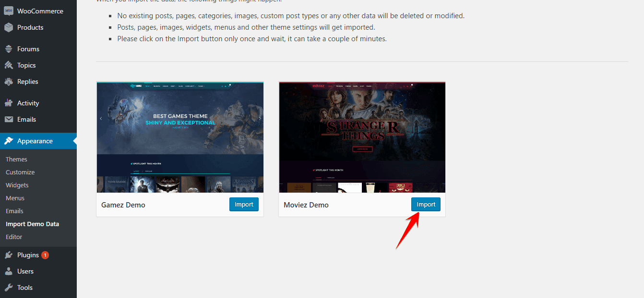Import the Gamez Demo
The image size is (644, 298).
tap(244, 205)
